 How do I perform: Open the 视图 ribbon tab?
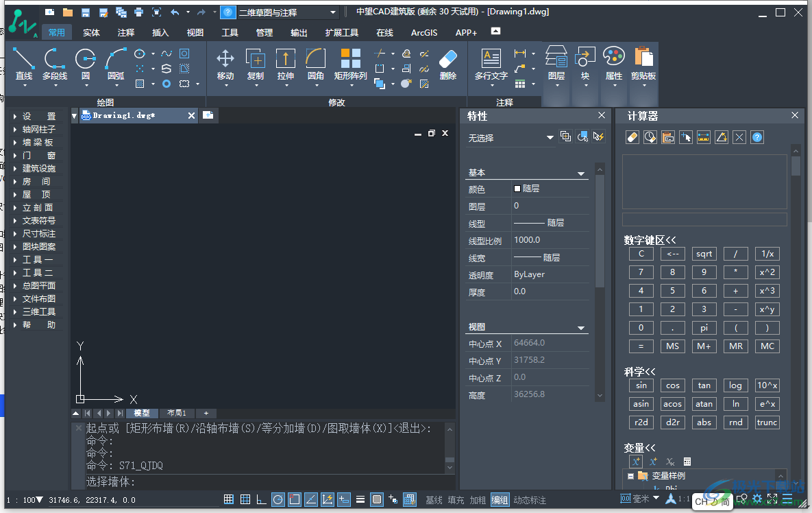tap(195, 33)
